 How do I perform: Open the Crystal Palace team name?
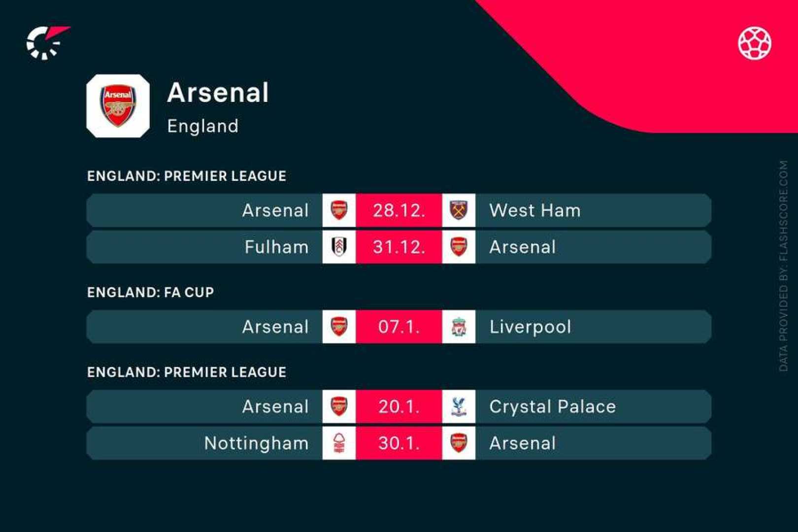coord(552,406)
